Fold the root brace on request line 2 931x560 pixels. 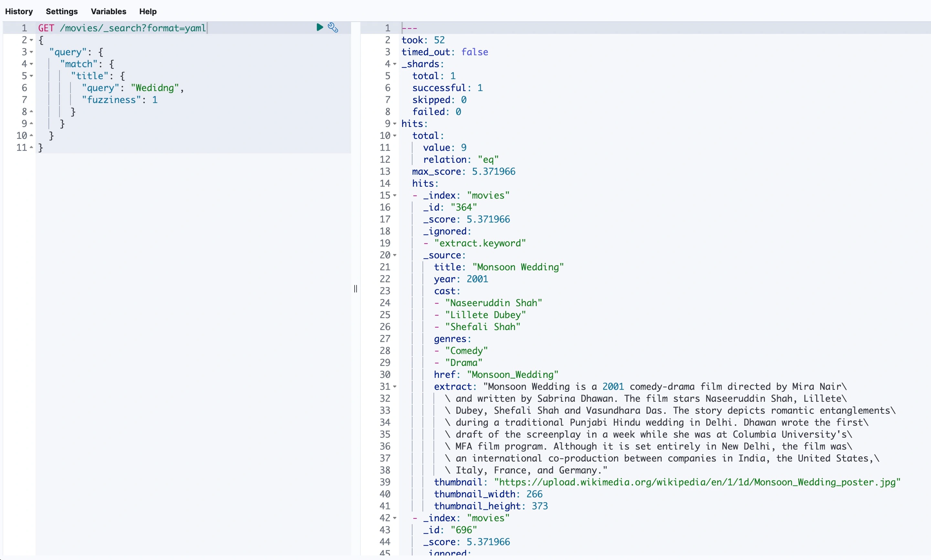coord(31,40)
